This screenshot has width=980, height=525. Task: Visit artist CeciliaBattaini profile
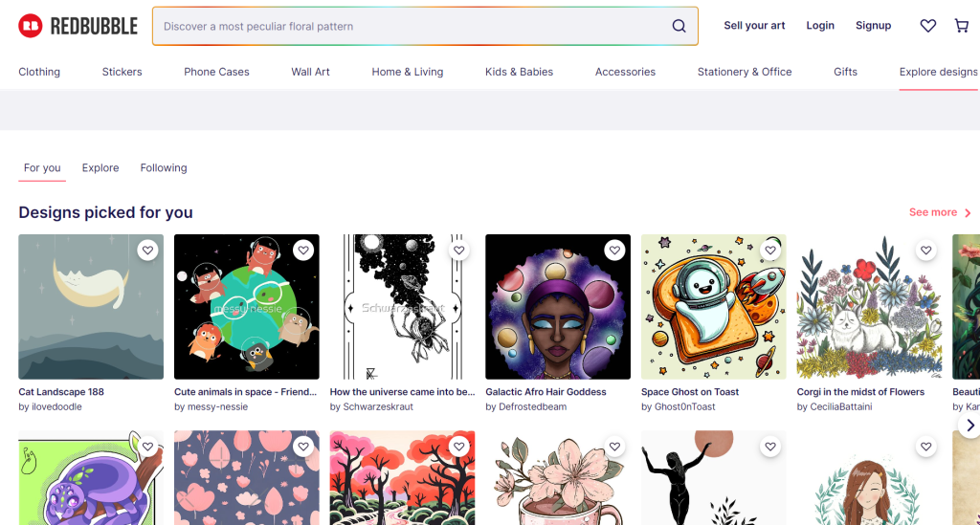pos(840,407)
